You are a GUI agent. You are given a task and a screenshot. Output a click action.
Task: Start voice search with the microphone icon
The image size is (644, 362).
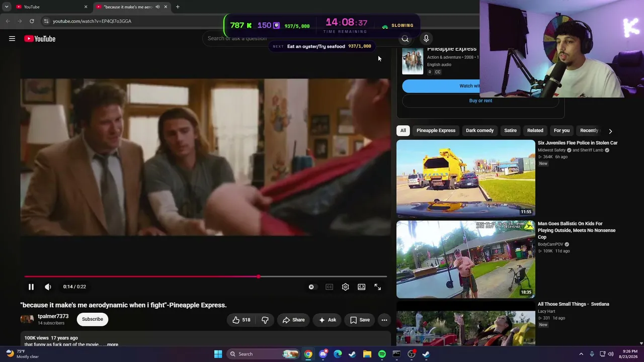[x=426, y=39]
